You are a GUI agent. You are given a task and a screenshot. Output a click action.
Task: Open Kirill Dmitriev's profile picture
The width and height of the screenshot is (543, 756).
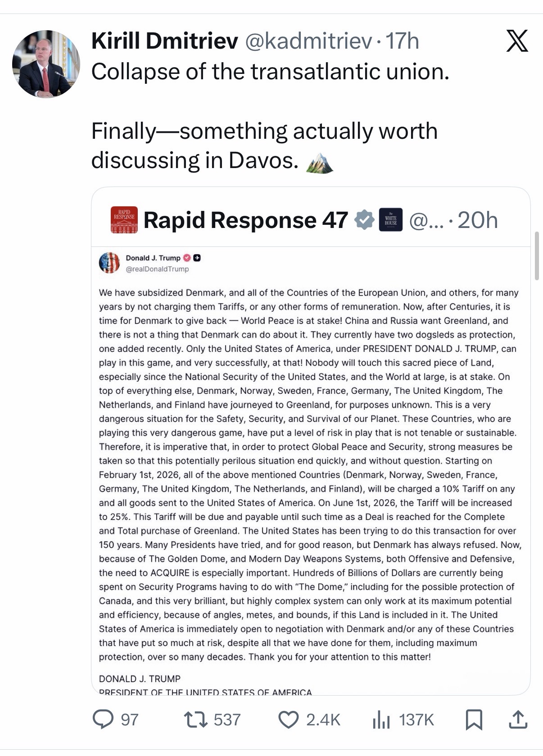point(46,64)
